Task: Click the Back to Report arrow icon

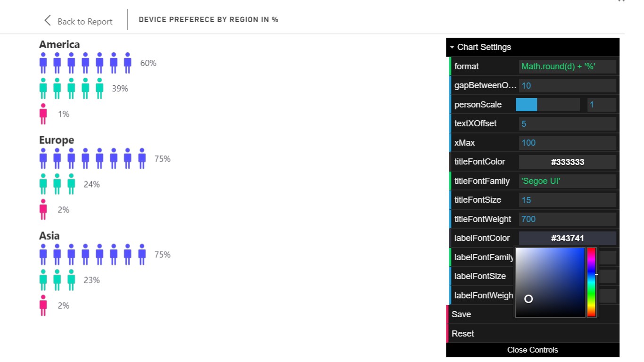Action: 47,20
